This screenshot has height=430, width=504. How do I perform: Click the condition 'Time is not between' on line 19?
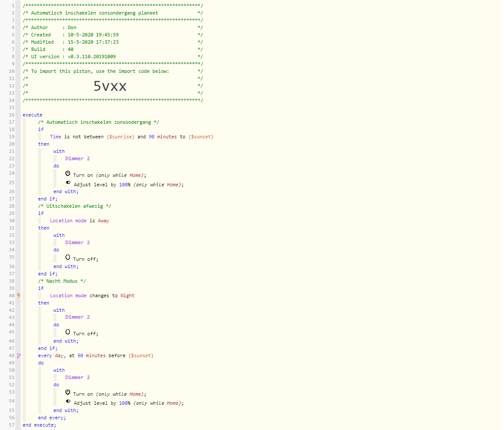(77, 137)
